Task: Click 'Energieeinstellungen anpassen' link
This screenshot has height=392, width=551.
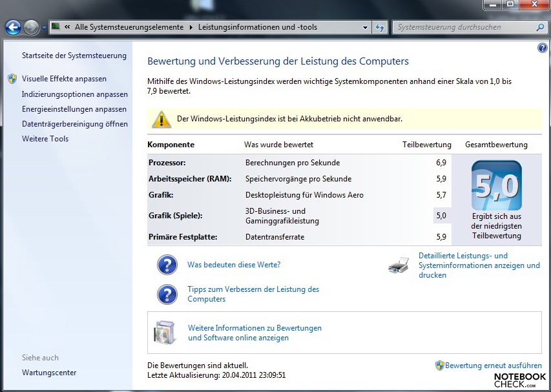Action: (x=74, y=109)
